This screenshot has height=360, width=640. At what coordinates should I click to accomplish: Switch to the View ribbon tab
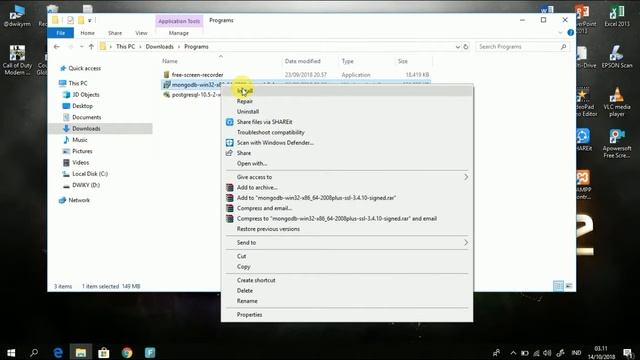coord(141,33)
